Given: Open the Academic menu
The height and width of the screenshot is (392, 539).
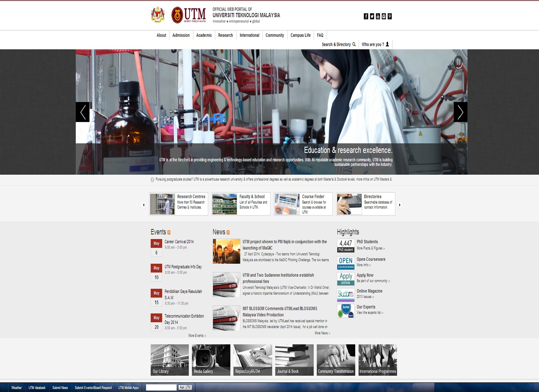Looking at the screenshot, I should tap(204, 35).
